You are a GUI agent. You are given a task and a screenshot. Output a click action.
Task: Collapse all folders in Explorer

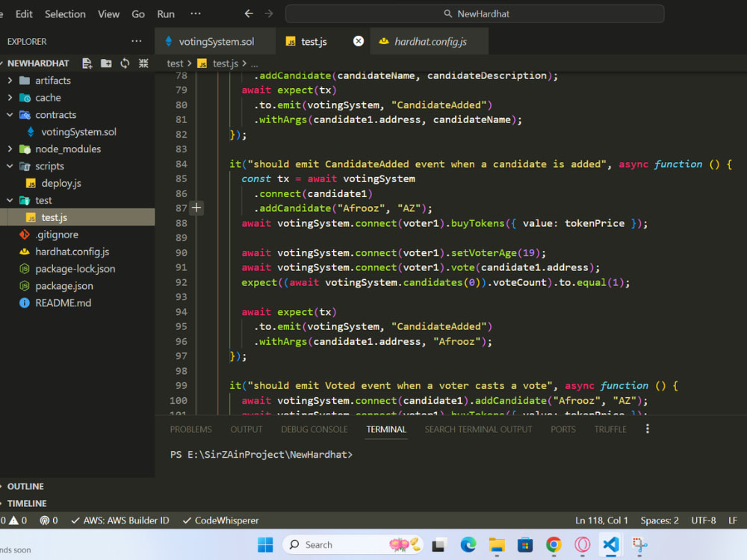[143, 63]
